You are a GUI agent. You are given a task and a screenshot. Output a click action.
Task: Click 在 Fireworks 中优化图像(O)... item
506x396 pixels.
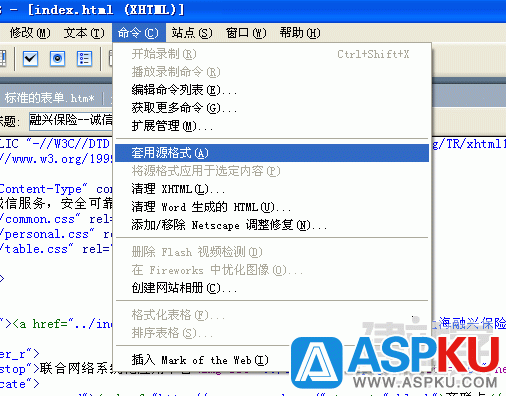[x=272, y=270]
